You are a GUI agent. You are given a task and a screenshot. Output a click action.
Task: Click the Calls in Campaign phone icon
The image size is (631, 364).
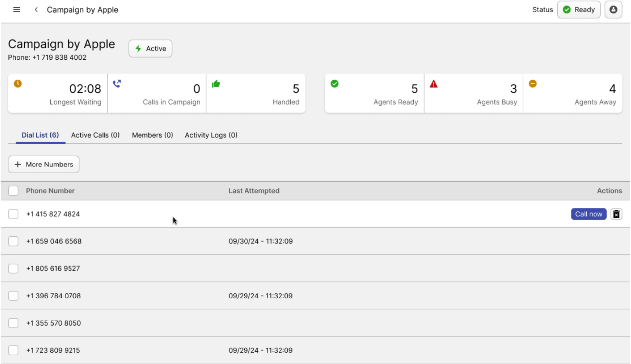pyautogui.click(x=117, y=84)
